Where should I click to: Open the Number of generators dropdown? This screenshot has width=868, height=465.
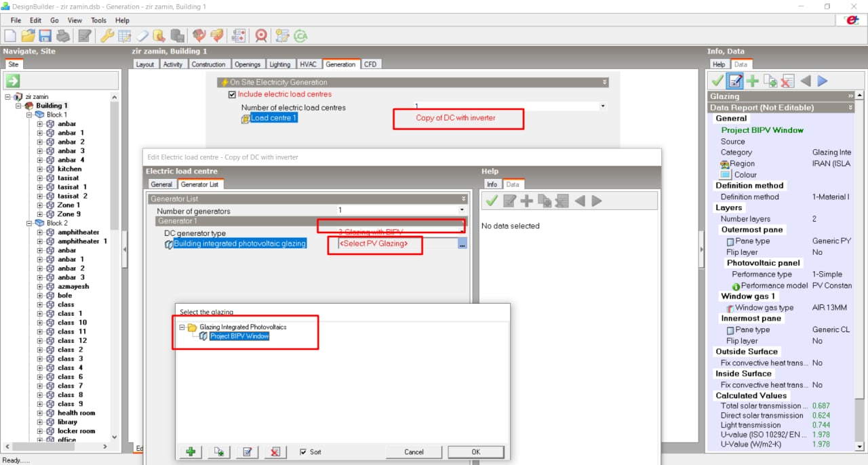coord(462,211)
